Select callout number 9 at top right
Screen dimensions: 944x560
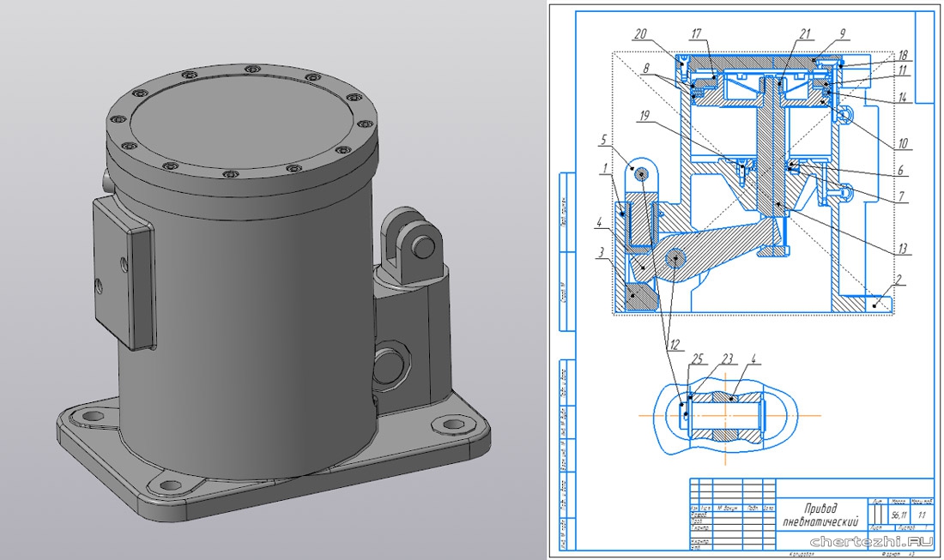pyautogui.click(x=843, y=34)
